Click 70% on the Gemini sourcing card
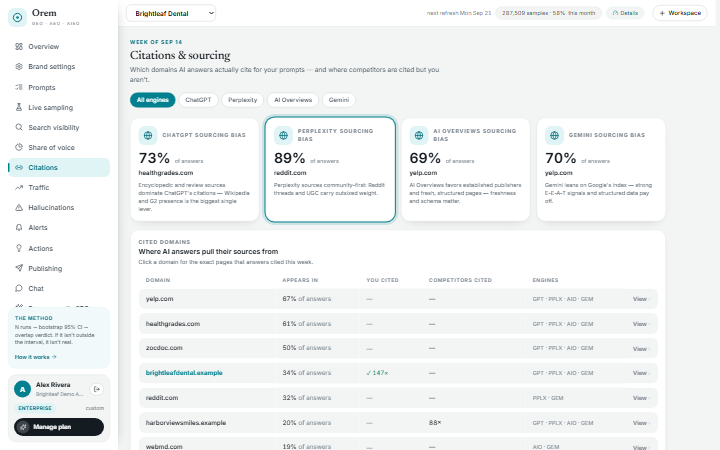Image resolution: width=720 pixels, height=450 pixels. [x=560, y=158]
